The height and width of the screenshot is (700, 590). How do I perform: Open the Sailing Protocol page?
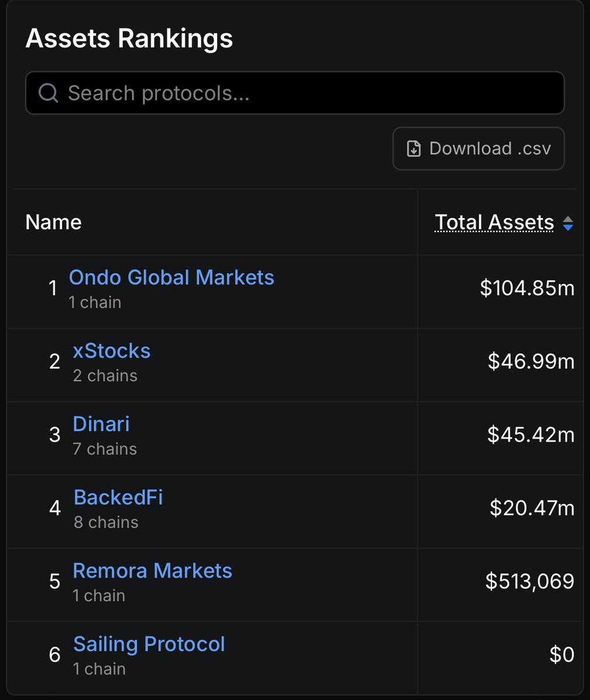pyautogui.click(x=149, y=644)
